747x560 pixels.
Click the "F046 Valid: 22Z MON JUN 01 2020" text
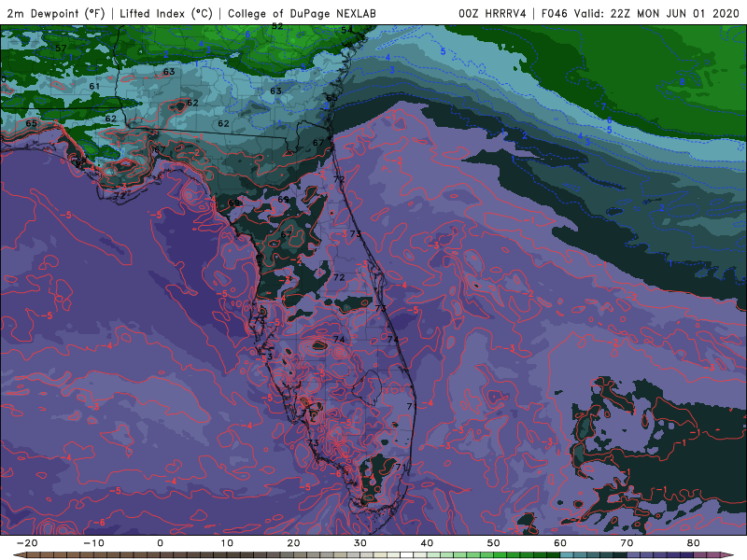[x=640, y=13]
